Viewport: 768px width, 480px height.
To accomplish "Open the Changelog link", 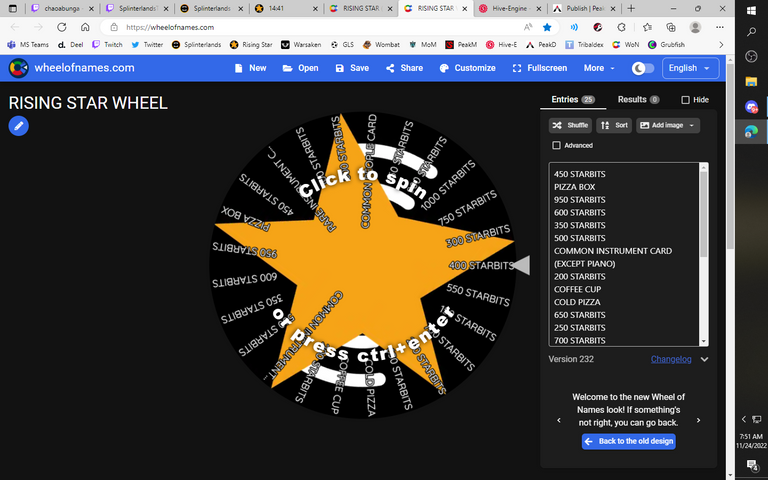I will pyautogui.click(x=671, y=359).
